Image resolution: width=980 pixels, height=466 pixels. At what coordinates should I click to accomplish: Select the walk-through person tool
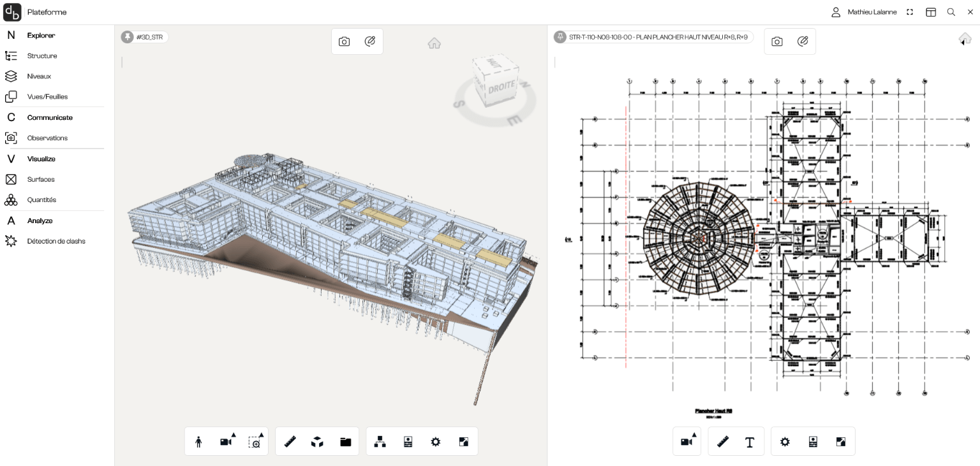(x=198, y=441)
